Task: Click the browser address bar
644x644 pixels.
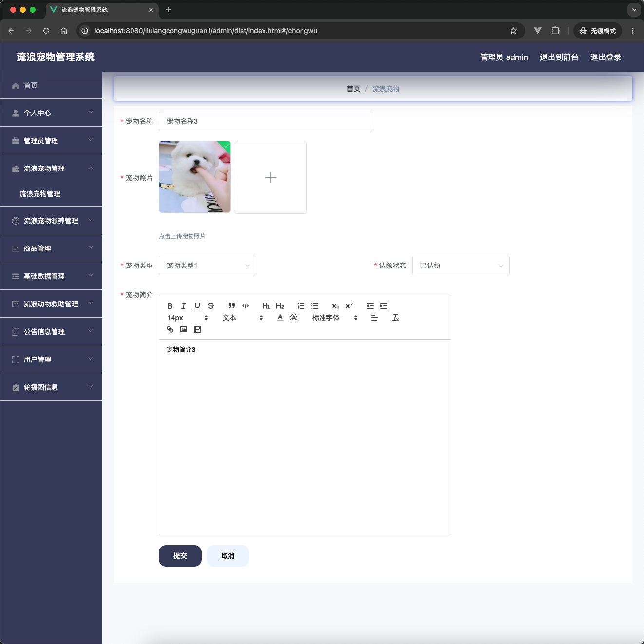Action: pyautogui.click(x=300, y=31)
